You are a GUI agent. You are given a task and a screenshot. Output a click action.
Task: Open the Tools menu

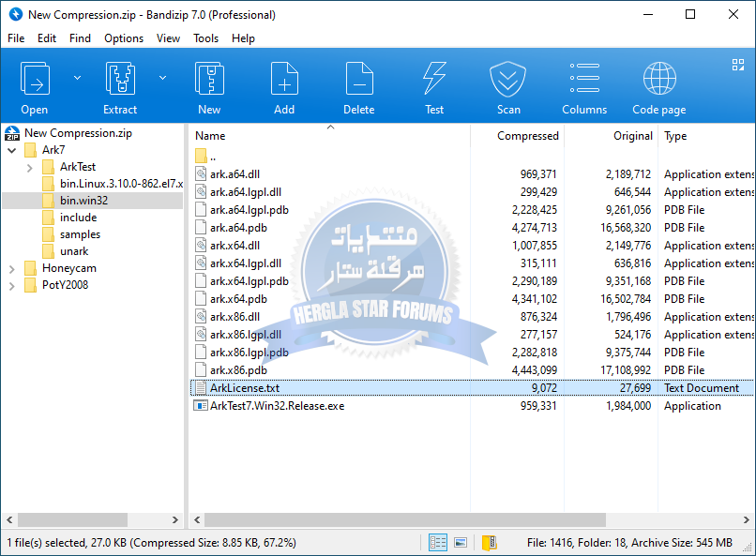click(x=205, y=38)
